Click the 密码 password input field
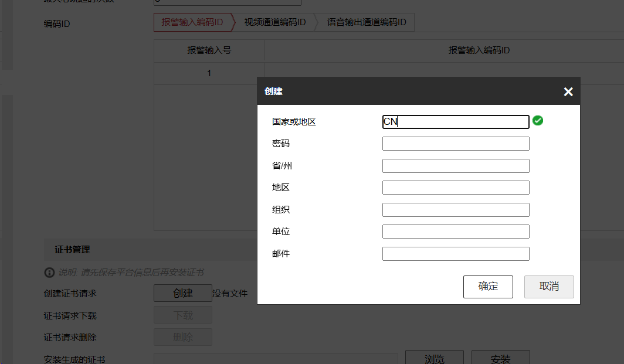Viewport: 624px width, 364px height. click(x=455, y=143)
